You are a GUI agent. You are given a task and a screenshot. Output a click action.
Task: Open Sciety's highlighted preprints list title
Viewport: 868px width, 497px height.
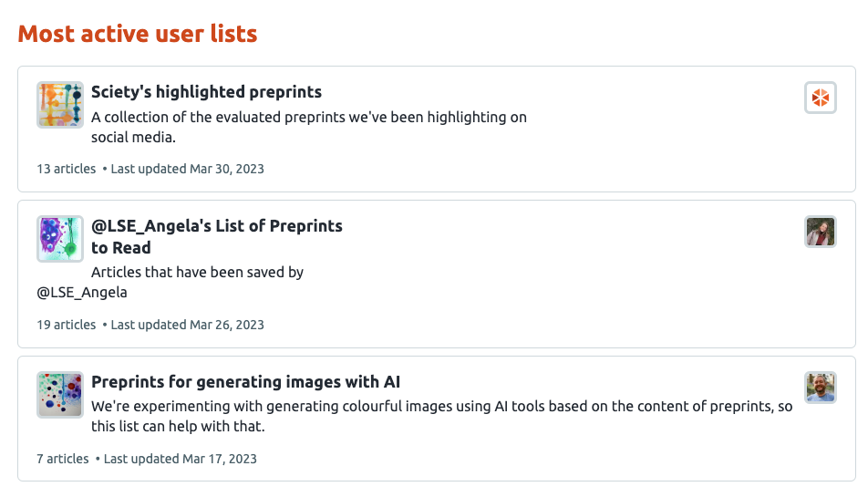point(206,92)
